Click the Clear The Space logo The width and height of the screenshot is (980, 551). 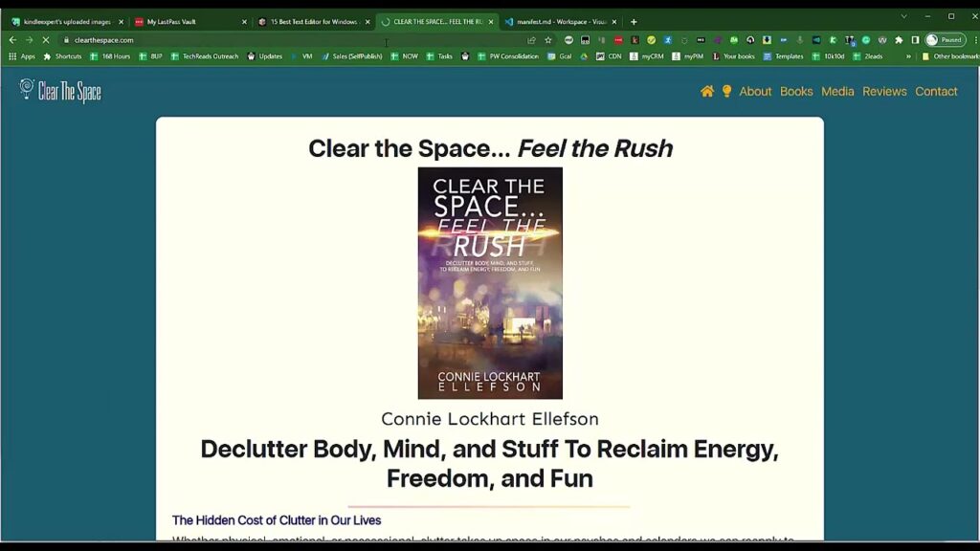(x=60, y=91)
